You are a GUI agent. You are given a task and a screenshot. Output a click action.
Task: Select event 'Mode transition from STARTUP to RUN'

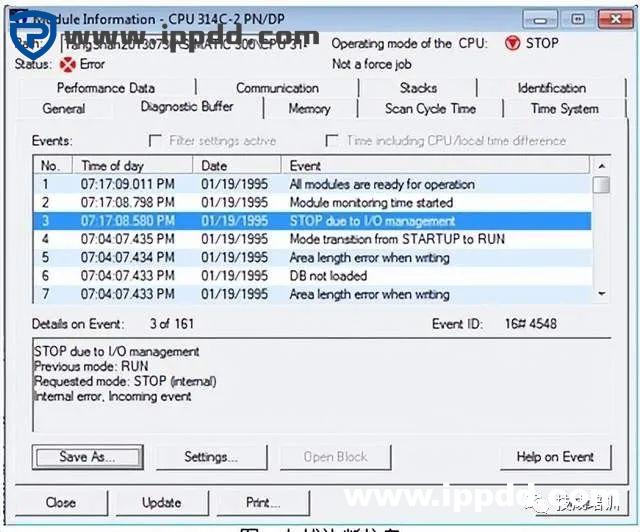click(313, 239)
